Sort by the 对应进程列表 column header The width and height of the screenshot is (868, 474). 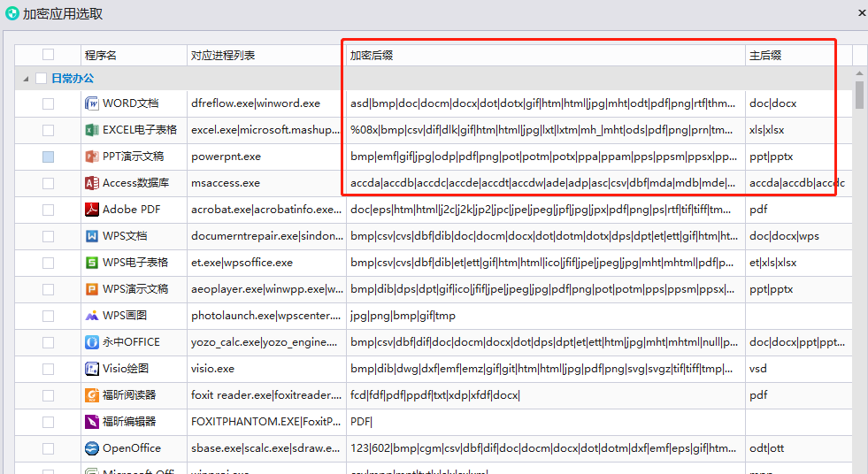[x=267, y=55]
